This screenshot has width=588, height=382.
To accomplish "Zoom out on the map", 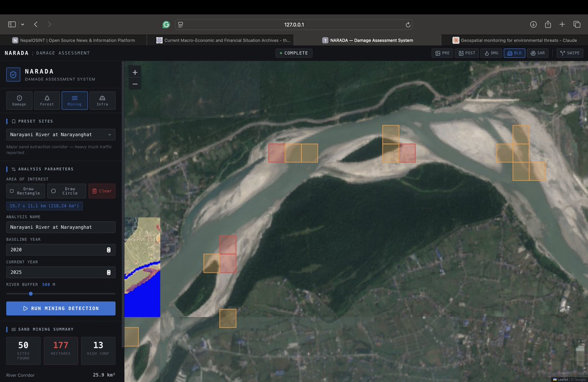I will coord(135,84).
